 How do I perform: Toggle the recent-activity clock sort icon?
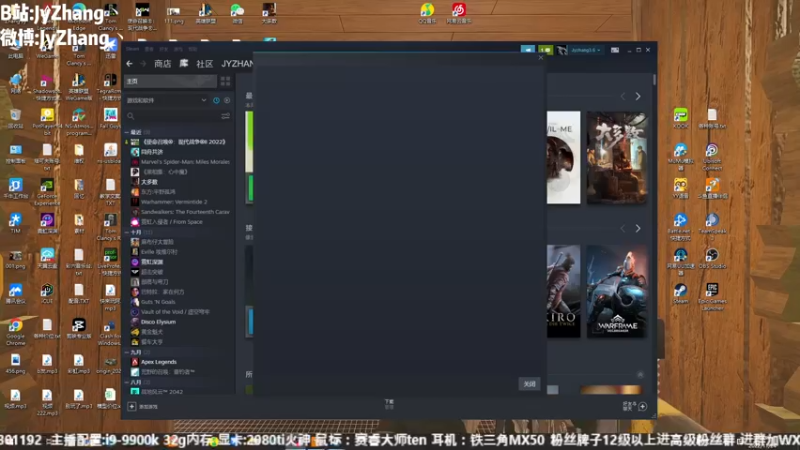(x=216, y=101)
